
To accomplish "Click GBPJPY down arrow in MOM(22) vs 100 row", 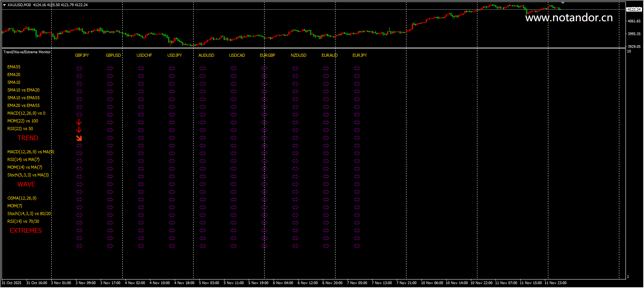I will pos(79,122).
